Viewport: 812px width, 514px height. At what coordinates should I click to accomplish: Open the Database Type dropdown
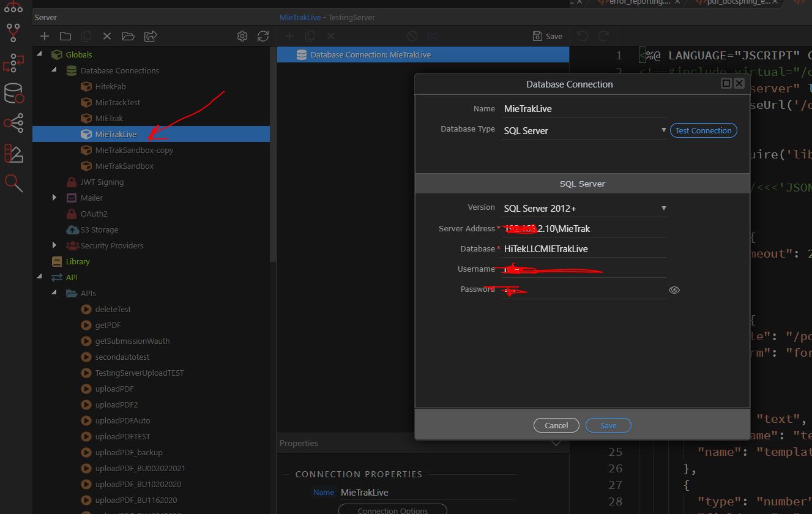tap(584, 130)
